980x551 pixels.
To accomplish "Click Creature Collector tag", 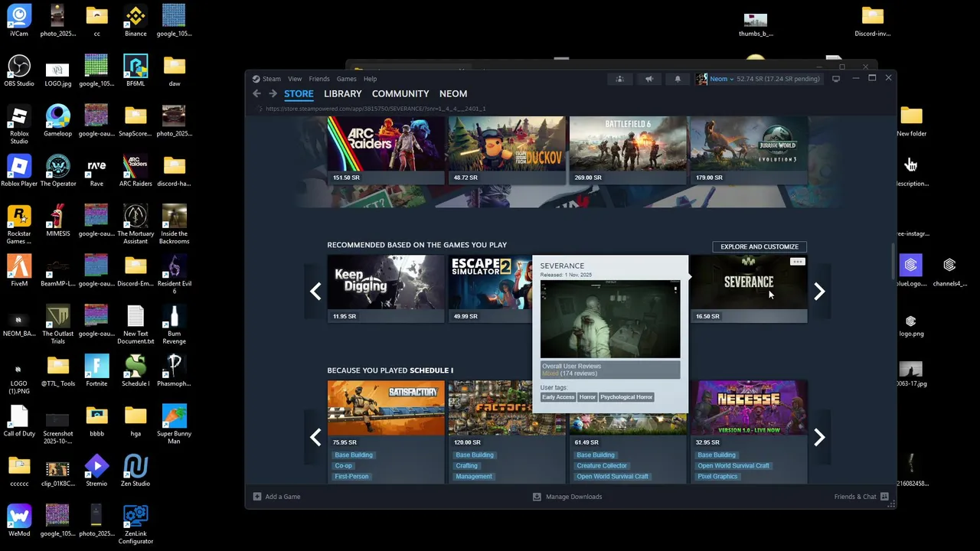I will click(x=602, y=465).
